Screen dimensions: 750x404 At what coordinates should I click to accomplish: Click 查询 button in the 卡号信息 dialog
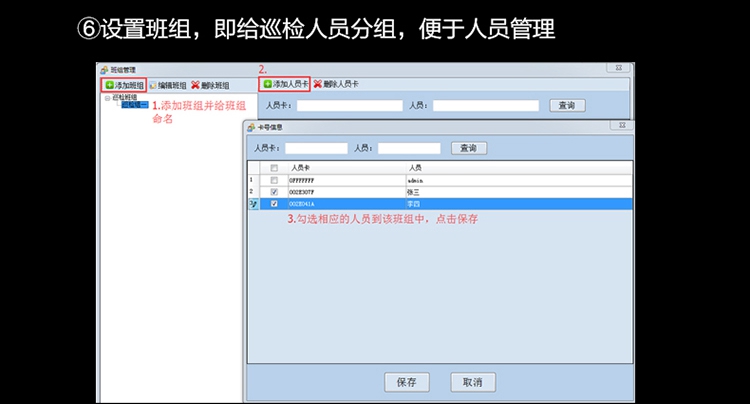[468, 148]
